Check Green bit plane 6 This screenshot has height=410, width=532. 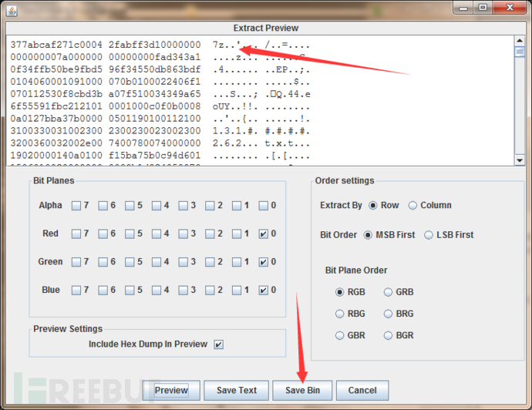(103, 262)
